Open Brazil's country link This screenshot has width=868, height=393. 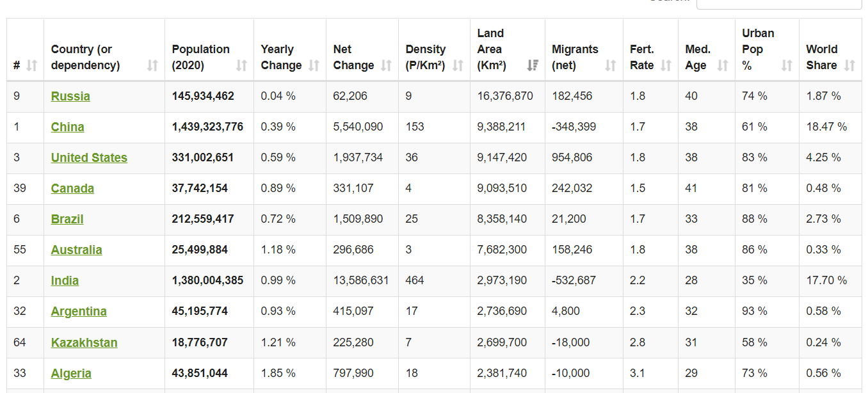point(67,220)
